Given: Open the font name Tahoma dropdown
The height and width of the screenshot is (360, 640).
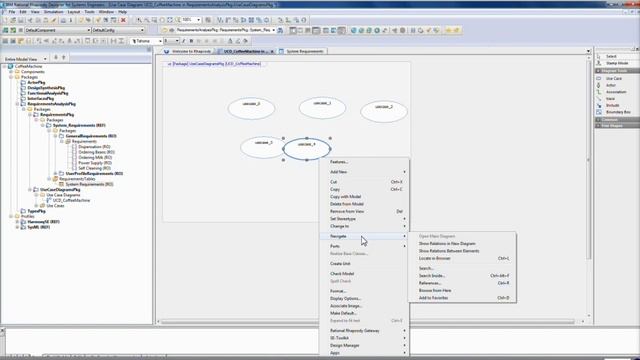Looking at the screenshot, I should coord(160,41).
